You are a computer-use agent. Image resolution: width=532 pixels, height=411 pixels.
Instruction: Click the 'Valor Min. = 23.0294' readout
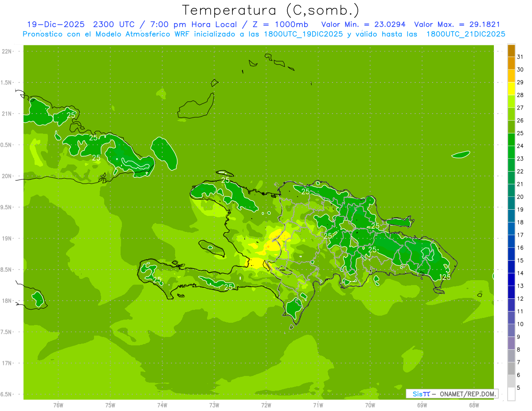point(363,24)
